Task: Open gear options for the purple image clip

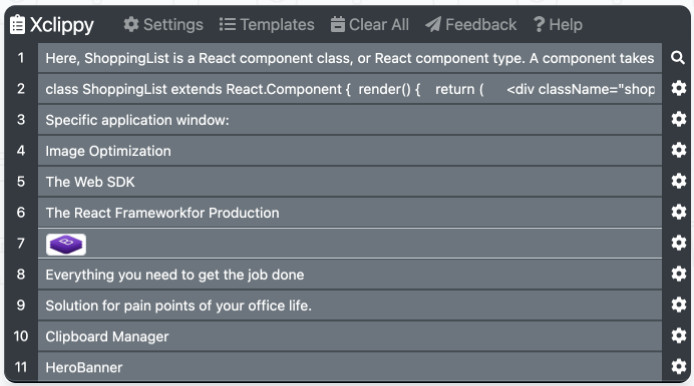Action: coord(679,243)
